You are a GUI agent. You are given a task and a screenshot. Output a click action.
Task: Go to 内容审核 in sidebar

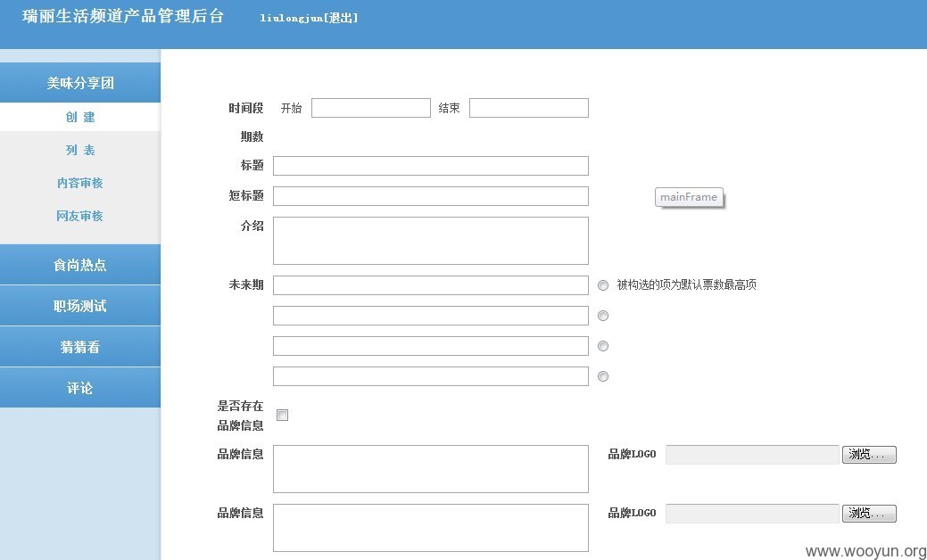(79, 183)
